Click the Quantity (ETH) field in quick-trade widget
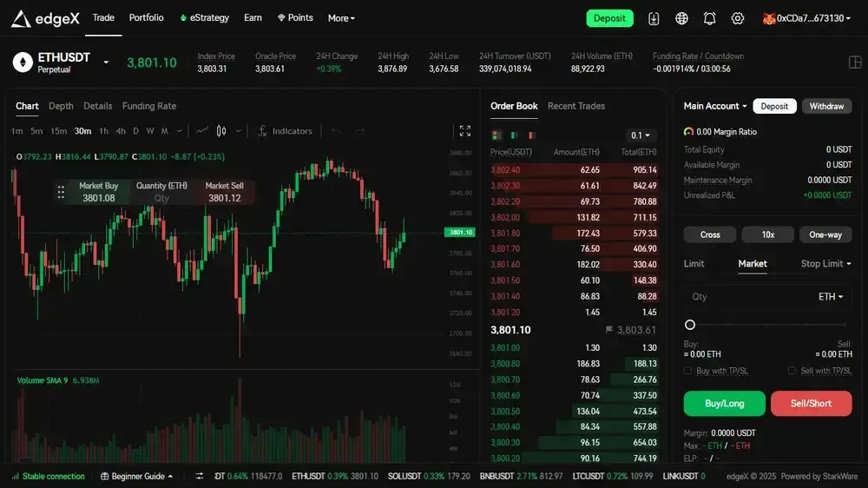The image size is (868, 488). 161,192
